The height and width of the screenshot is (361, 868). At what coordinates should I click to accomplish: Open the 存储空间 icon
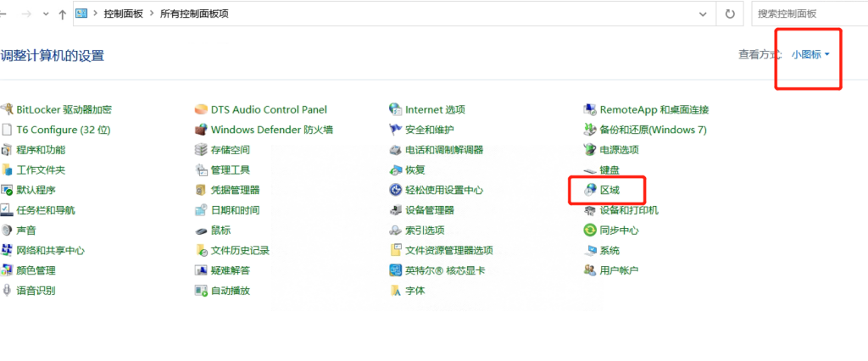tap(201, 150)
